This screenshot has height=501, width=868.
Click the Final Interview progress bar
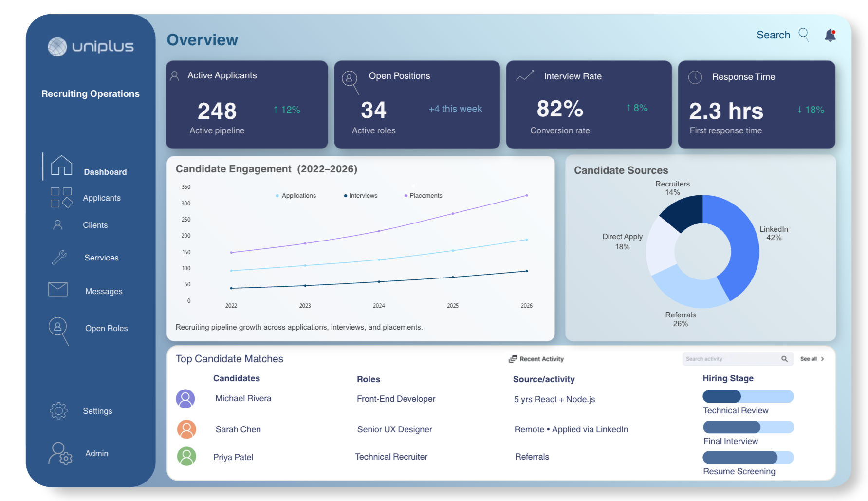(x=748, y=427)
